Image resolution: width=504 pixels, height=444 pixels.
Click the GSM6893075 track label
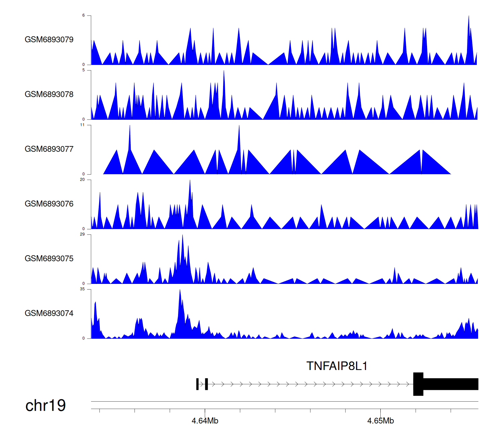[x=49, y=259]
